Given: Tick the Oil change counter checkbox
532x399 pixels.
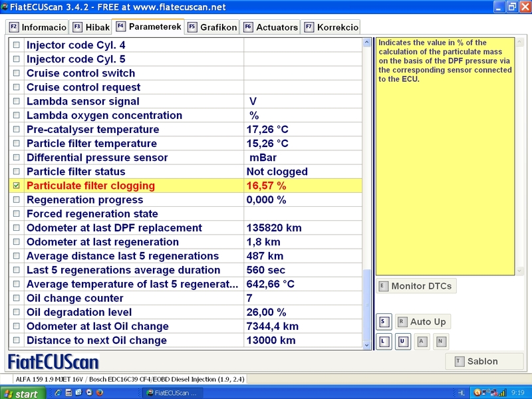Looking at the screenshot, I should coord(16,298).
